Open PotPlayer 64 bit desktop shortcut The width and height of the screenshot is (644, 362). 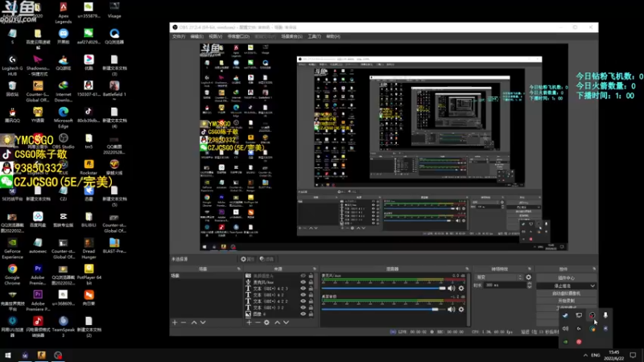tap(89, 275)
